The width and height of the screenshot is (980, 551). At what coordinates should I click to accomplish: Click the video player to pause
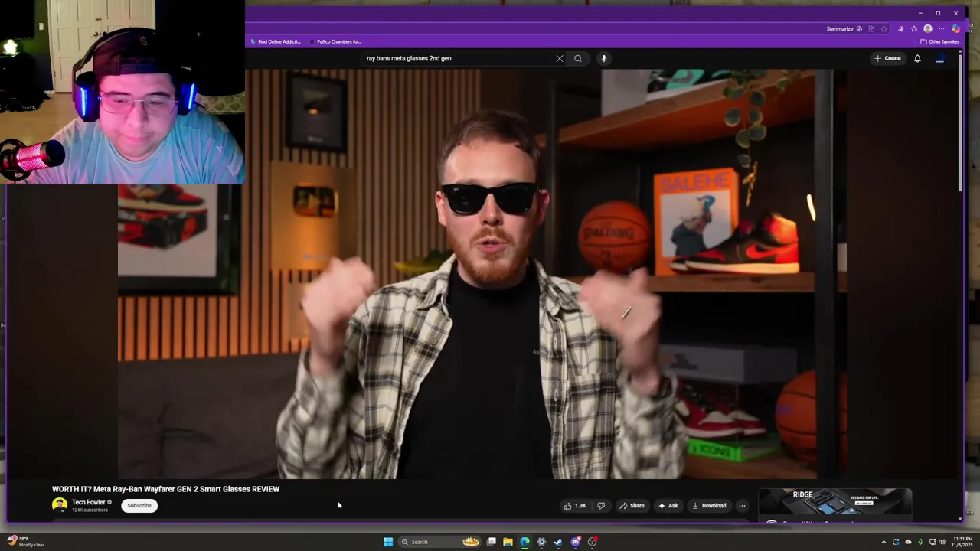pos(482,274)
